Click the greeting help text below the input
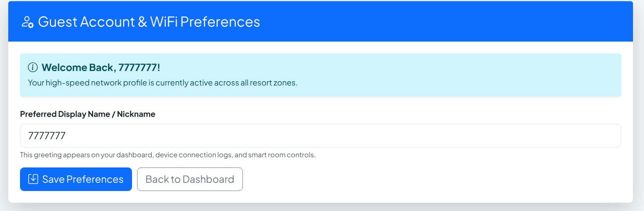 tap(168, 155)
